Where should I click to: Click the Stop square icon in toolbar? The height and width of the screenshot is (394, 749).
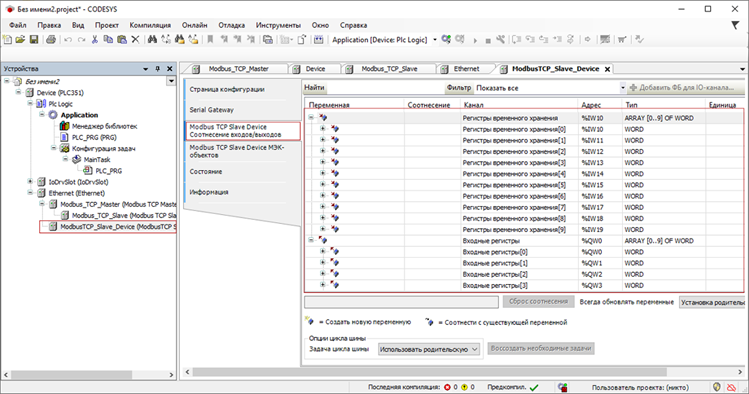[488, 40]
